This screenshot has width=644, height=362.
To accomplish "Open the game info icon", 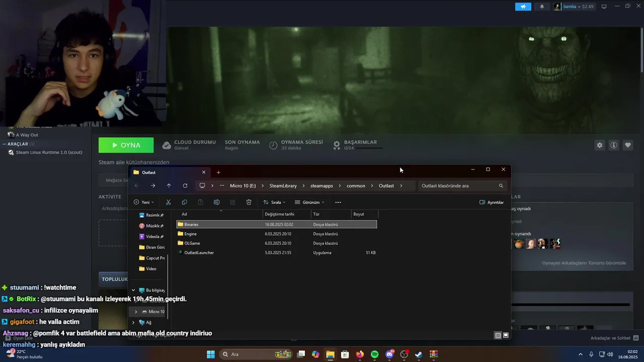I will (x=614, y=145).
